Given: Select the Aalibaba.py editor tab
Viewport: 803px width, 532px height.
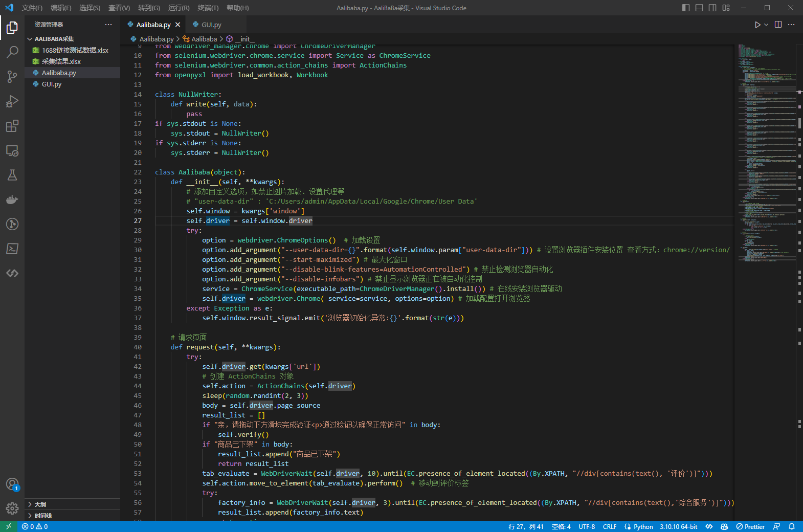Looking at the screenshot, I should [x=153, y=25].
